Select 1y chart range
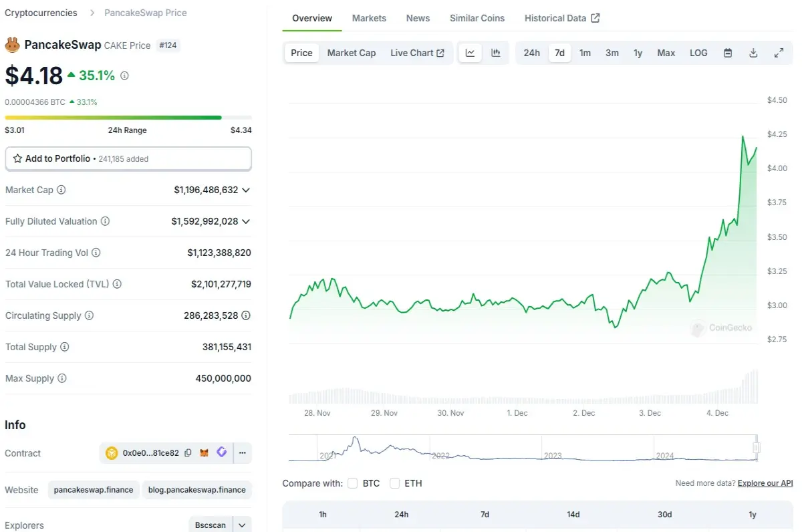Viewport: 802px width, 532px height. (638, 53)
